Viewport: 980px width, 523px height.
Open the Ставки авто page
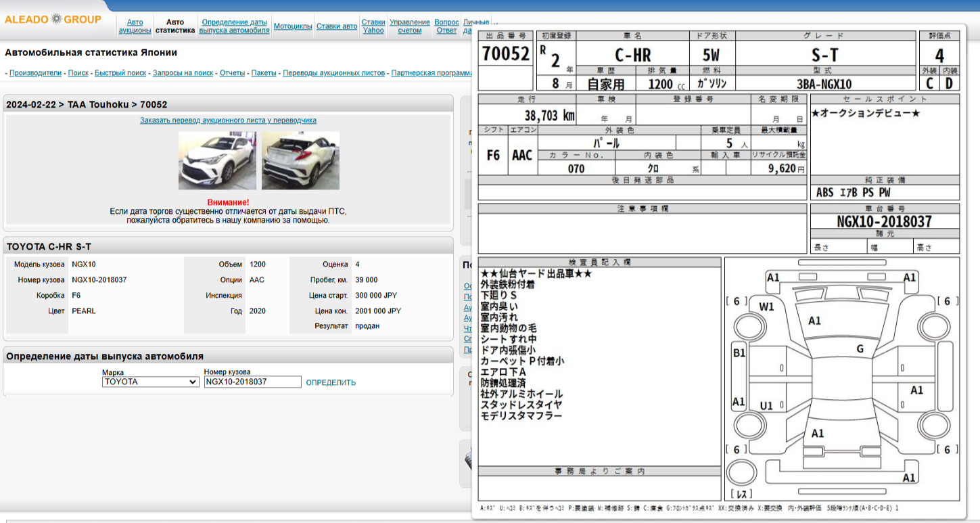[337, 26]
